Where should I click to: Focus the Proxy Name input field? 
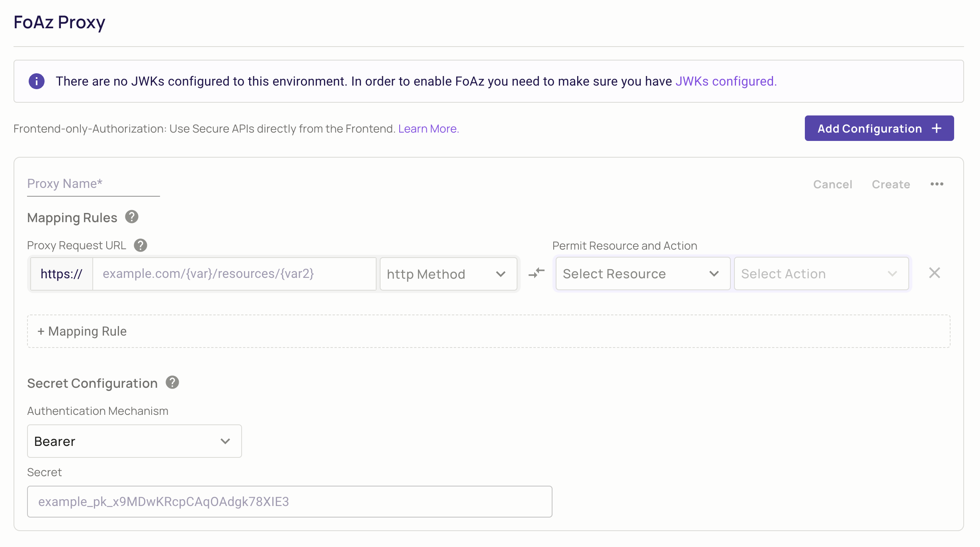click(x=93, y=184)
